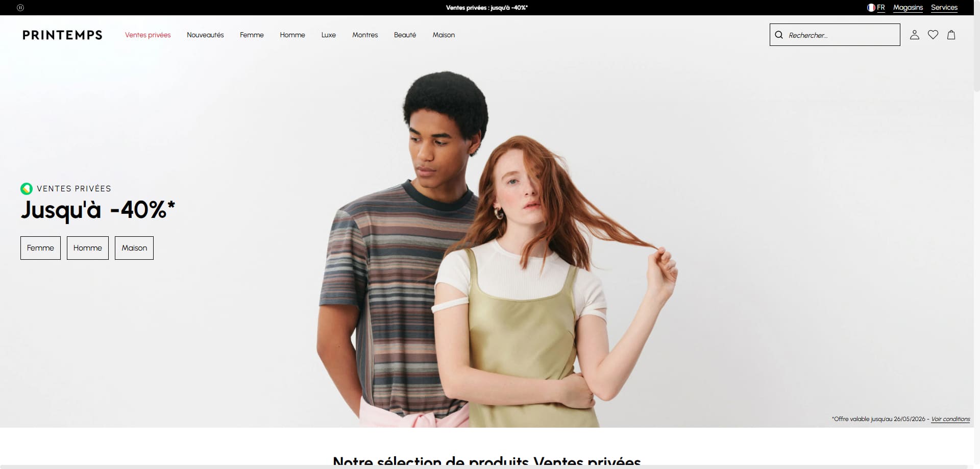
Task: Open the wishlist heart icon
Action: pyautogui.click(x=933, y=35)
